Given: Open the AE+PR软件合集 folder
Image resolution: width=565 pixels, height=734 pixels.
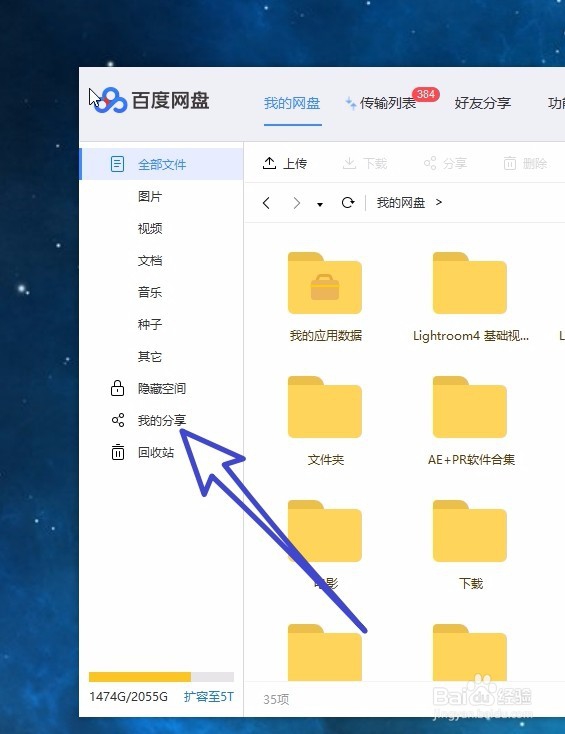Looking at the screenshot, I should coord(470,407).
